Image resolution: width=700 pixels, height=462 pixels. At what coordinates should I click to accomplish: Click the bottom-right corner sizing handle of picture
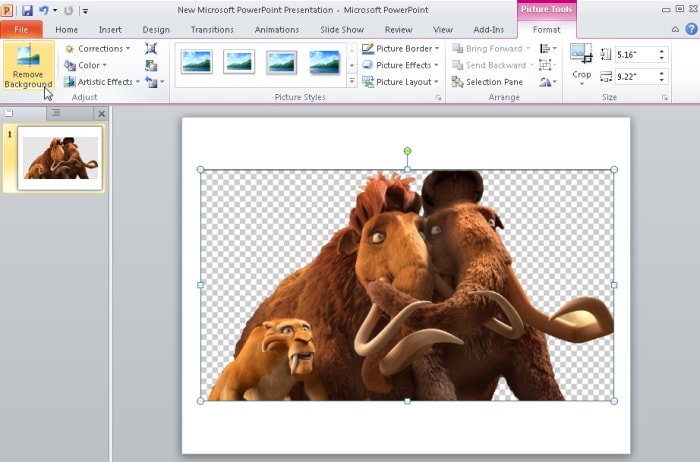coord(614,401)
